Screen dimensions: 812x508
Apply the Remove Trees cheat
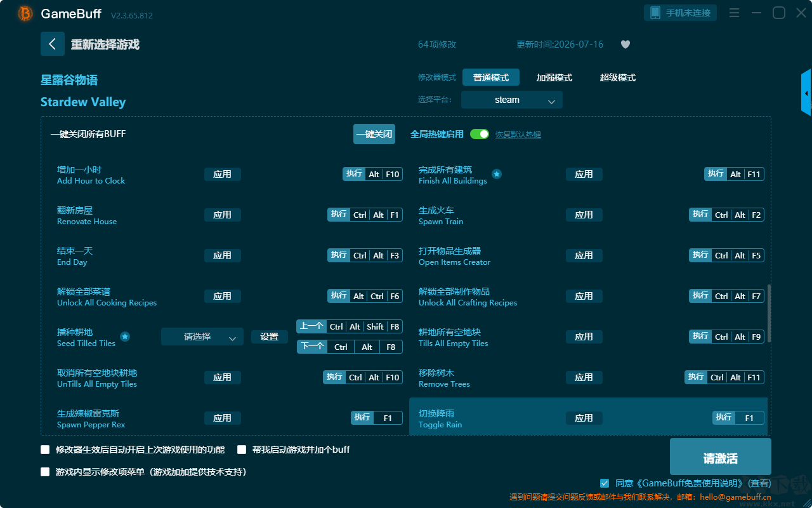(x=584, y=377)
